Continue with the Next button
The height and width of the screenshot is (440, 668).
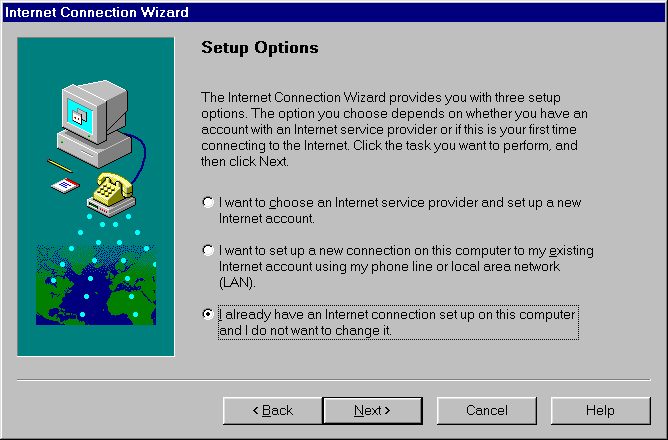(x=372, y=411)
